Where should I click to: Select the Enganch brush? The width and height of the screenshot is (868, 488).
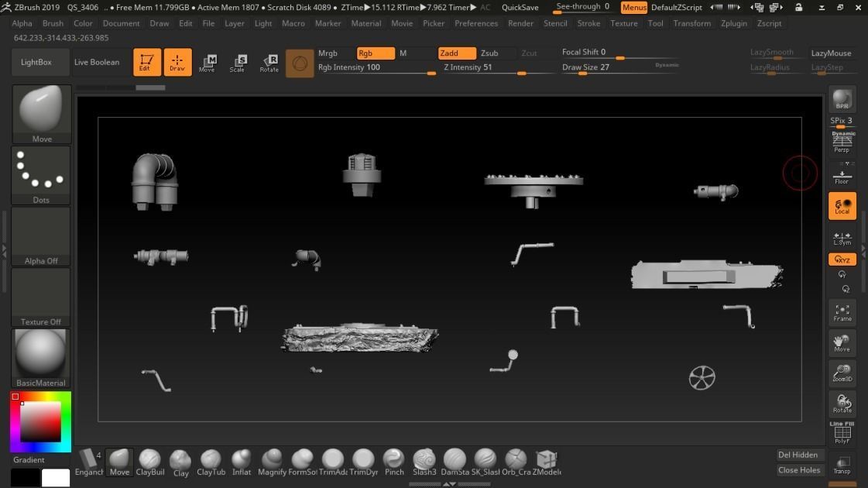[89, 462]
